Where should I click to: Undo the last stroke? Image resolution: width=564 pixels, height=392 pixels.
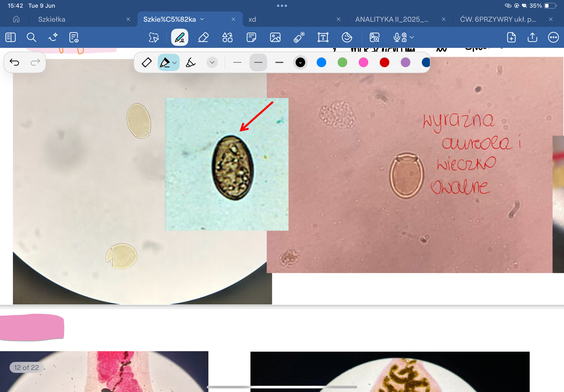(15, 62)
